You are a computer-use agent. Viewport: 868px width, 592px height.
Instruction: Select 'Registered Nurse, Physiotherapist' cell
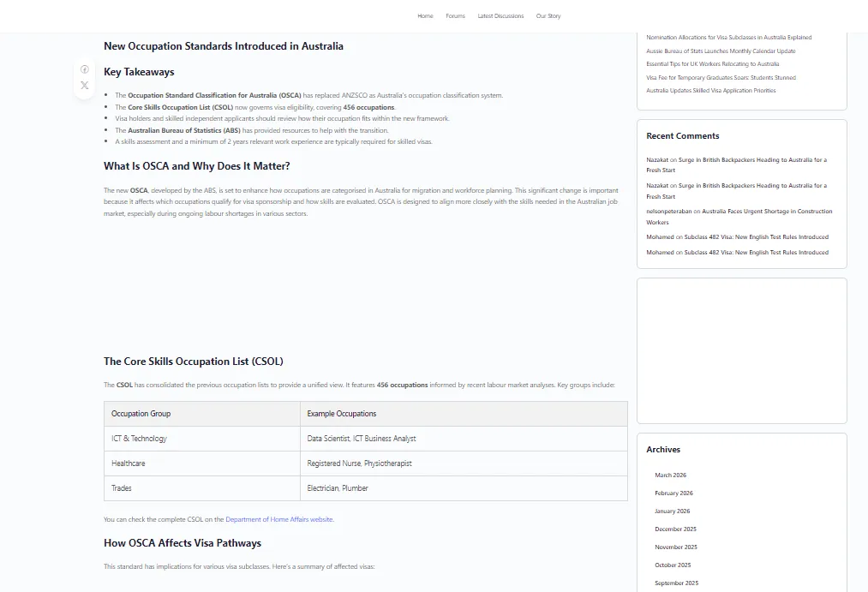(464, 463)
